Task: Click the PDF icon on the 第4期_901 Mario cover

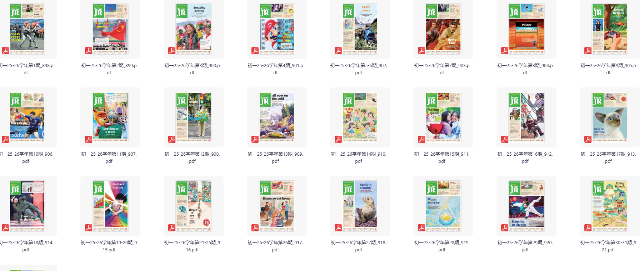Action: point(255,51)
